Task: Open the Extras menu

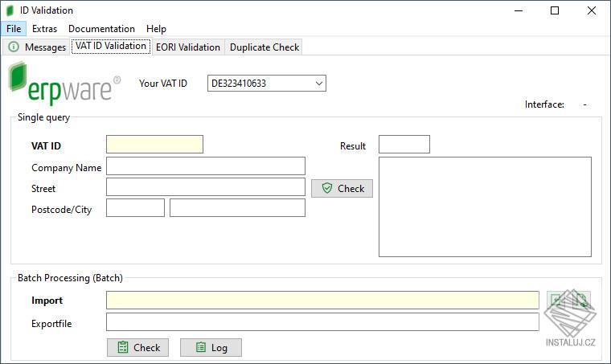Action: (44, 29)
